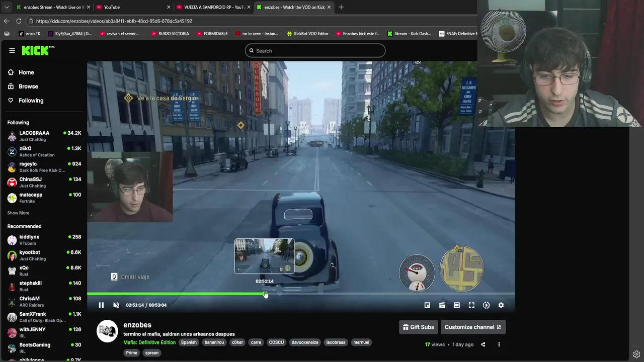Click the COSCU tag chip
Image resolution: width=644 pixels, height=362 pixels.
point(276,342)
